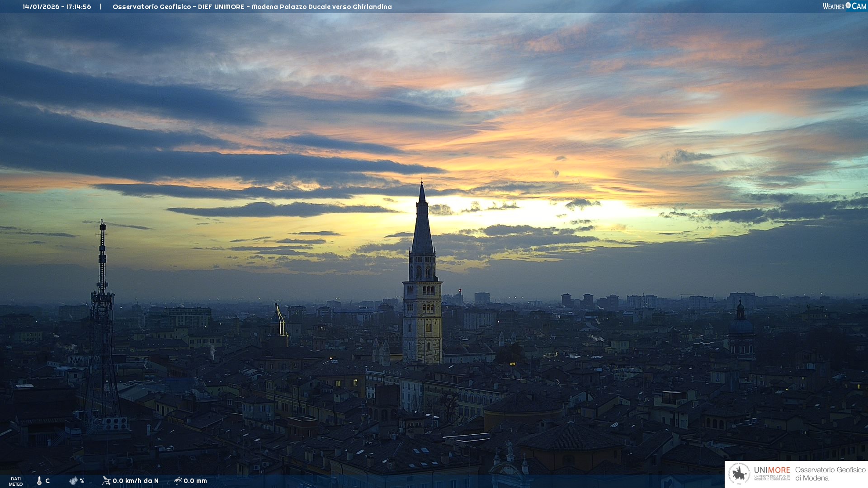
Task: Click the red beacon light on horizon
Action: [460, 290]
